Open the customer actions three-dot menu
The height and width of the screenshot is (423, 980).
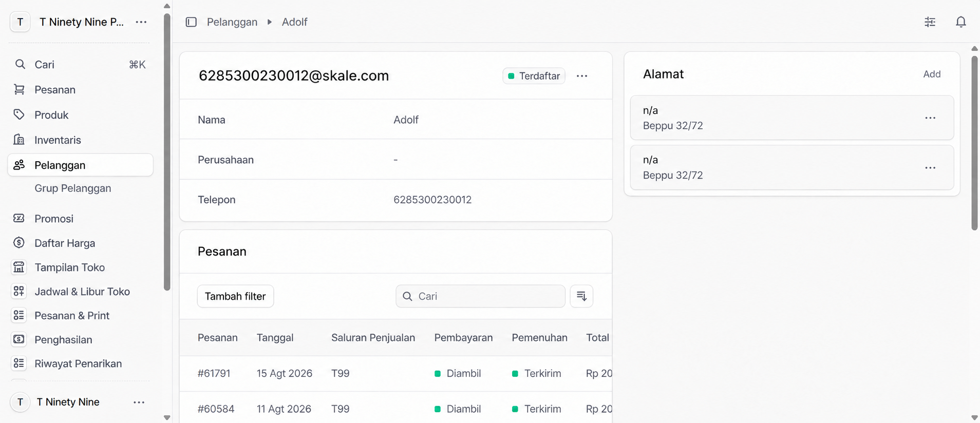pos(582,76)
